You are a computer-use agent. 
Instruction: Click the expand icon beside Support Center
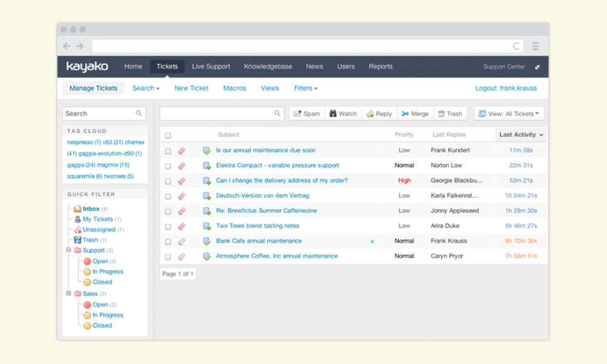pyautogui.click(x=537, y=67)
